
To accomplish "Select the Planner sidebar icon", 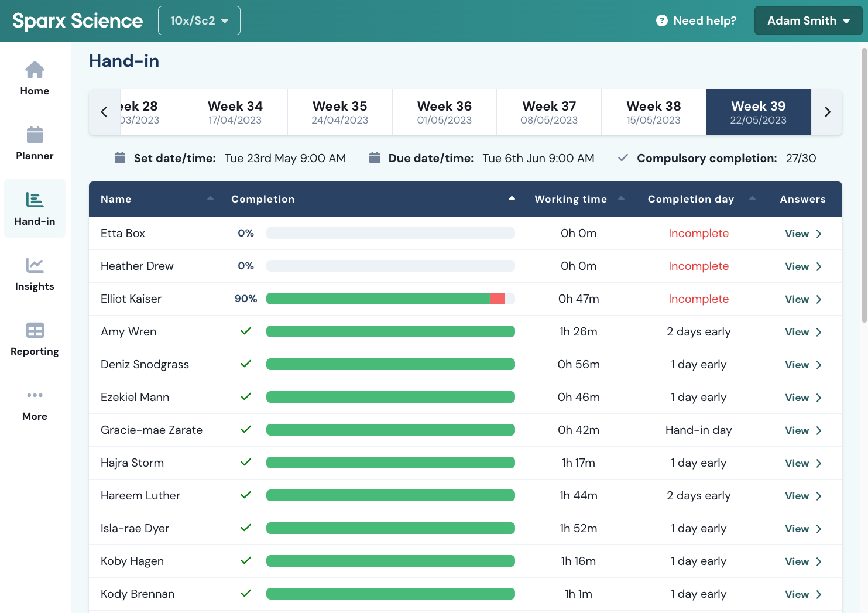I will [35, 142].
